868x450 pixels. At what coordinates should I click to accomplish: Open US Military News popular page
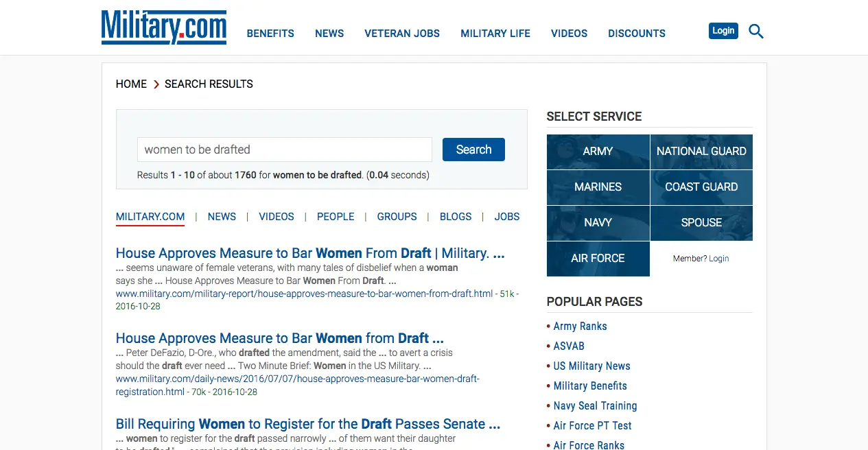pyautogui.click(x=591, y=366)
